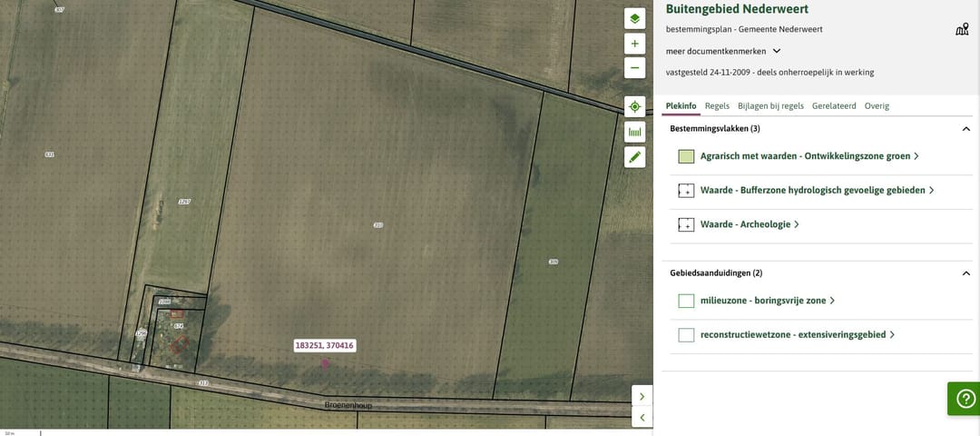The image size is (980, 436).
Task: Zoom in on the map
Action: click(x=634, y=44)
